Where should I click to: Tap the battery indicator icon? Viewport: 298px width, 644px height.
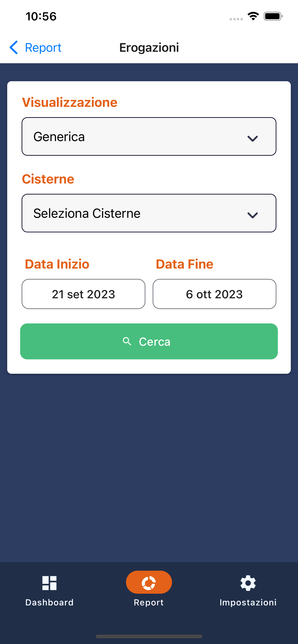[273, 16]
